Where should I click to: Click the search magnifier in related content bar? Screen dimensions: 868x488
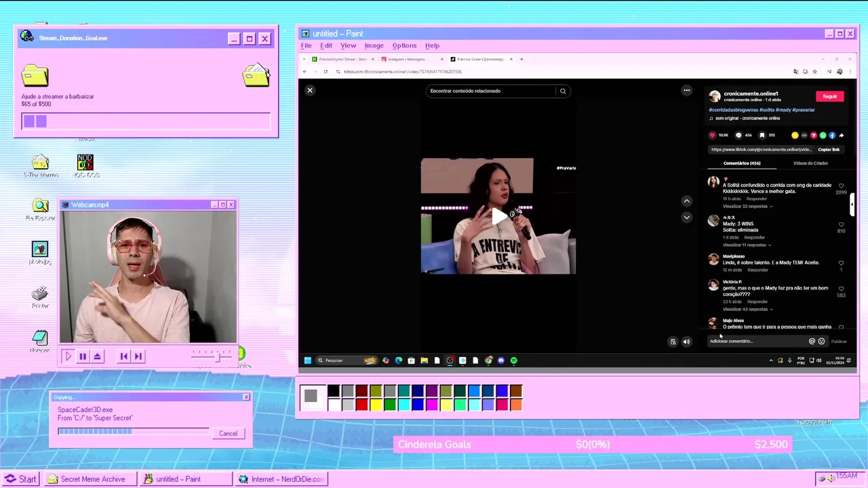click(x=563, y=91)
